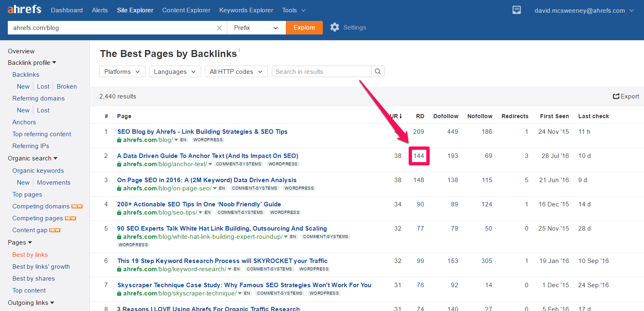Image resolution: width=644 pixels, height=311 pixels.
Task: Click the search magnifier icon in results
Action: point(378,71)
